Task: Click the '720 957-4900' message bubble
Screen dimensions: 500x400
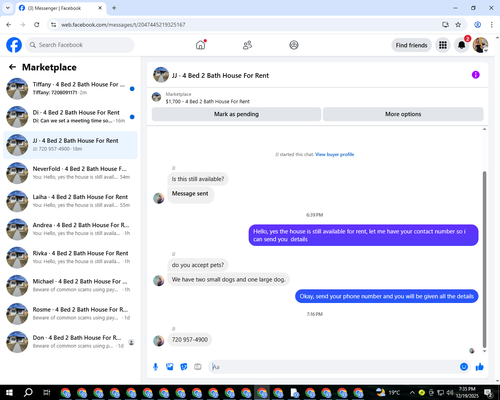Action: 190,340
